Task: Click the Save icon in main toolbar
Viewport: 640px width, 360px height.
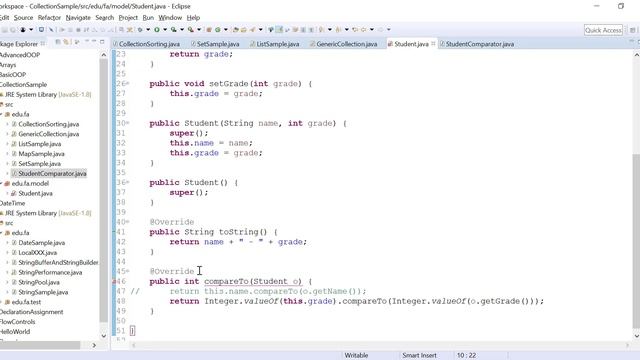Action: tap(4, 29)
